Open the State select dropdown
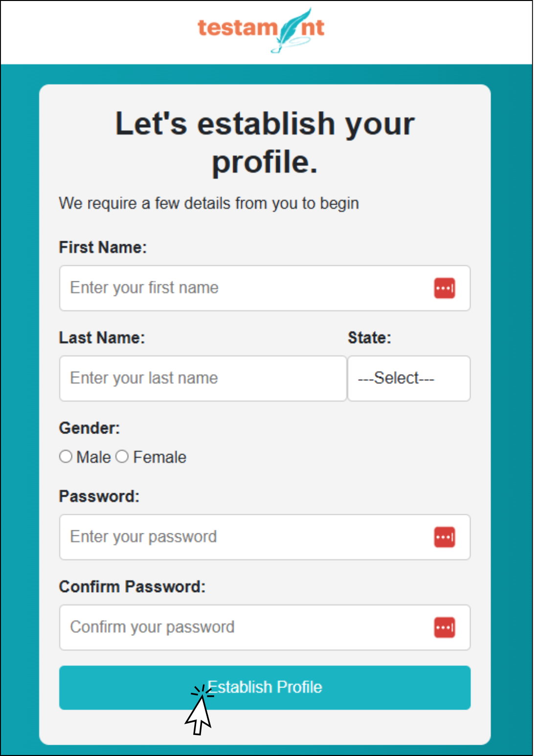Screen dimensions: 536x756 point(409,378)
